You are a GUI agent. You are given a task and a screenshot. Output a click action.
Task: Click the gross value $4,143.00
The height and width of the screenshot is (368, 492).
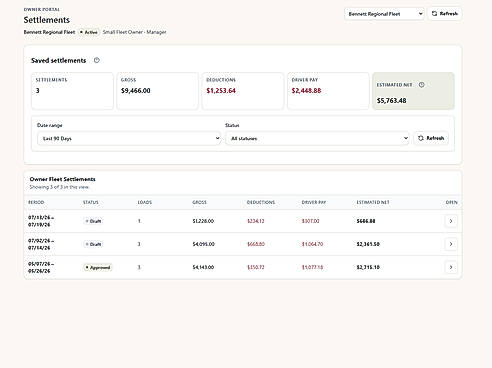203,267
